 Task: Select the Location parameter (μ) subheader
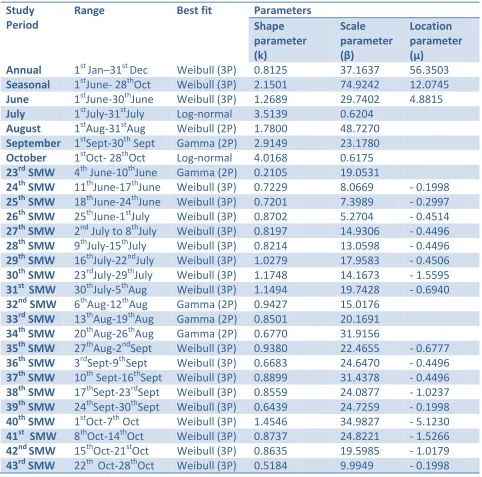click(x=436, y=41)
